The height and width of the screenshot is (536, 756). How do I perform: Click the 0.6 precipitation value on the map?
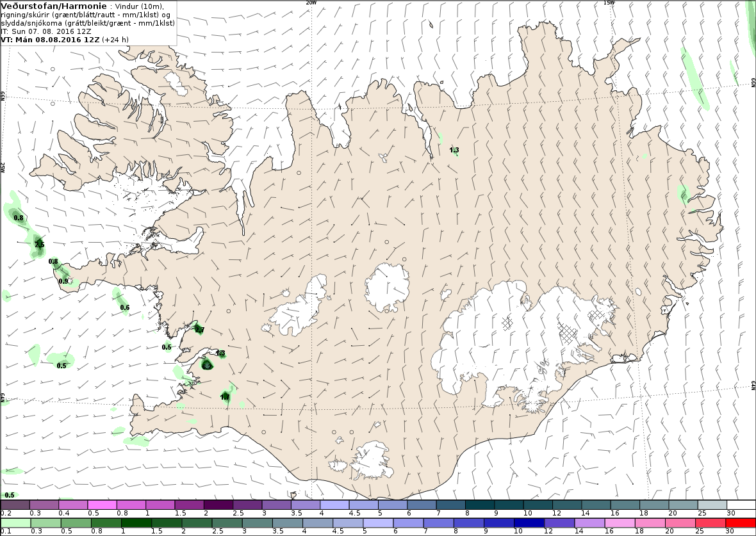point(125,307)
